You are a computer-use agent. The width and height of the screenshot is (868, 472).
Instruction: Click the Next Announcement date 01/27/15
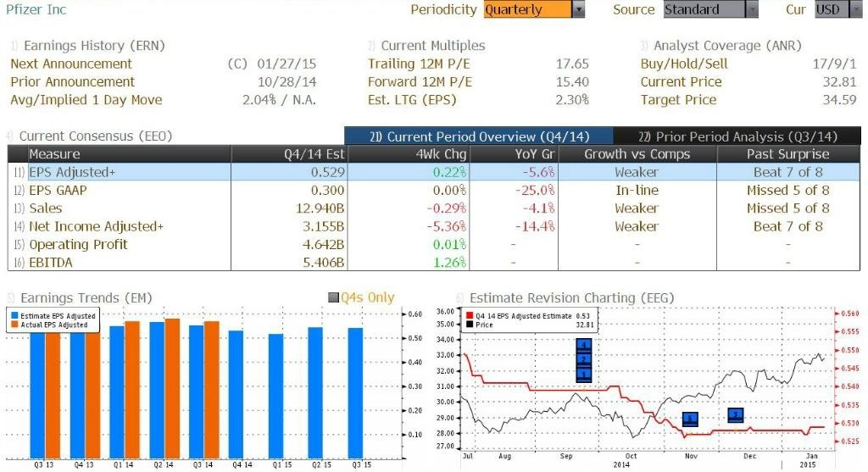[x=287, y=64]
